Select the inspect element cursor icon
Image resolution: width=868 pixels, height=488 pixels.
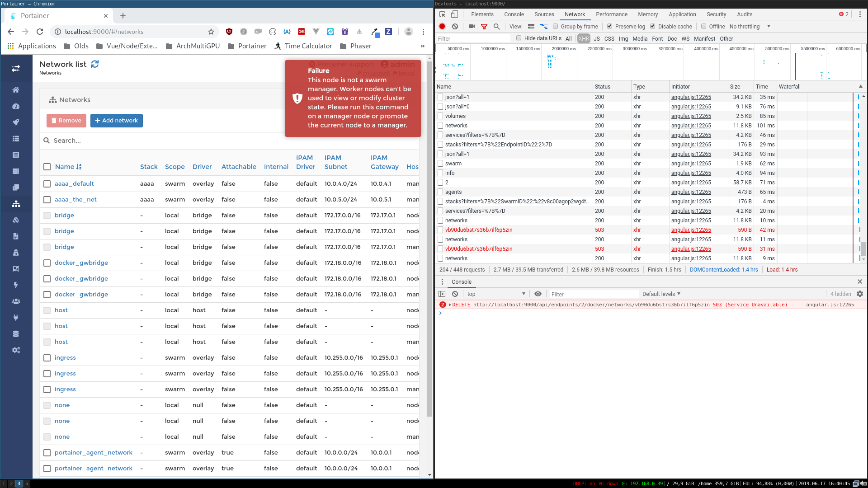pyautogui.click(x=443, y=14)
